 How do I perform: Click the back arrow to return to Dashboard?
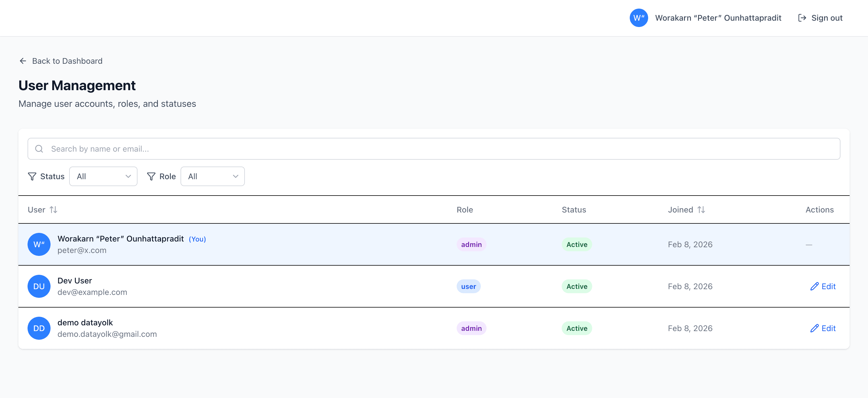click(23, 61)
